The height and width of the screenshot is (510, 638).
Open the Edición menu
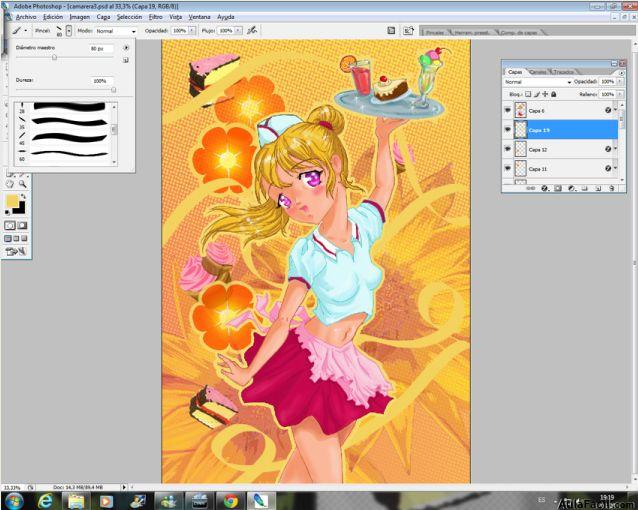(53, 17)
